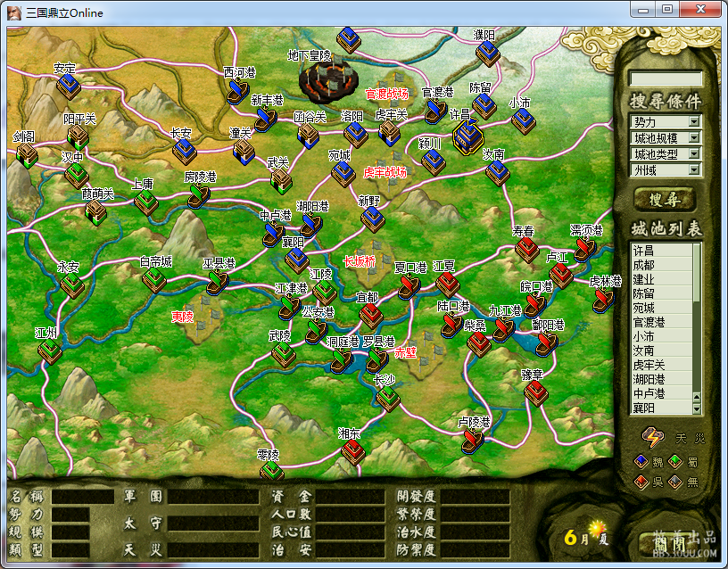Click the 濡须港 port icon
The height and width of the screenshot is (569, 728).
tap(584, 249)
